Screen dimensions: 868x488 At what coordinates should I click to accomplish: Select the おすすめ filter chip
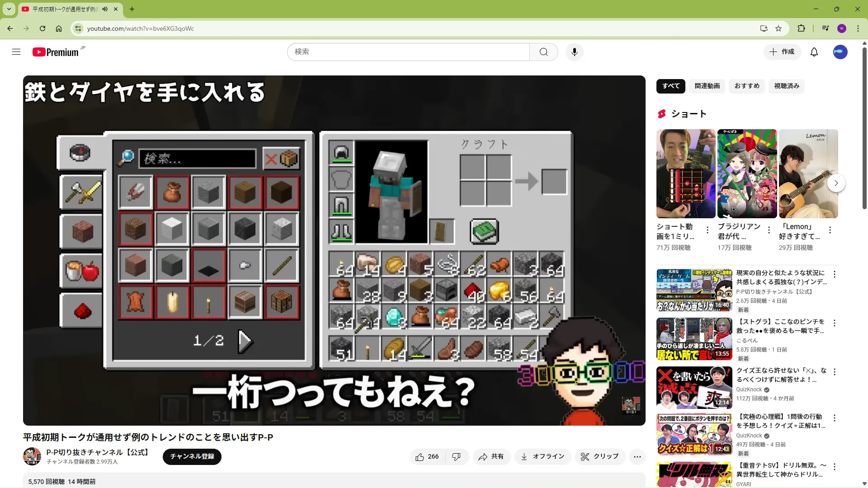(746, 86)
